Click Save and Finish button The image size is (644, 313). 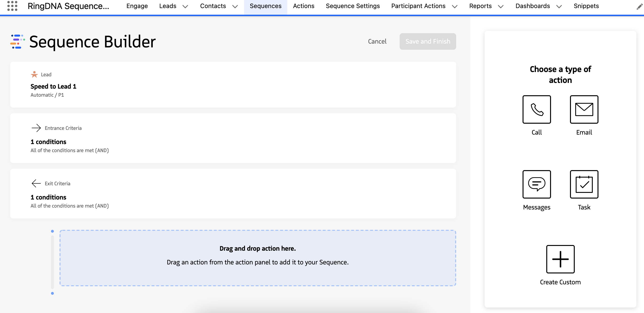point(428,41)
